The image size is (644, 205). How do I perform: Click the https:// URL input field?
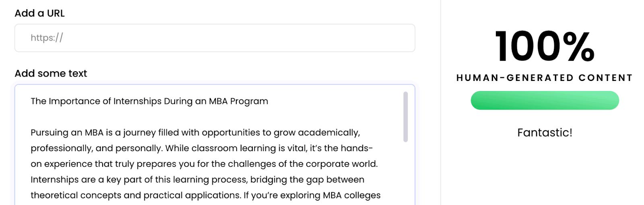coord(215,38)
